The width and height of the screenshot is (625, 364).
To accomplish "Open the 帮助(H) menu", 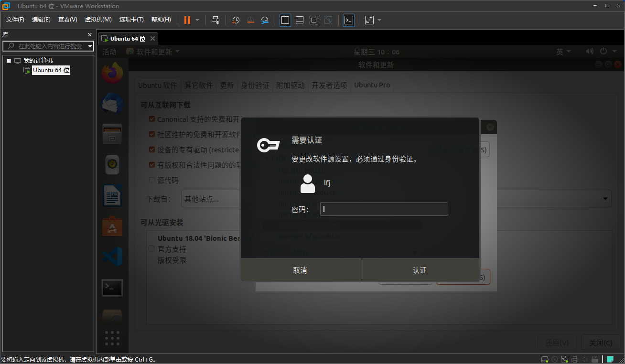I will tap(161, 20).
